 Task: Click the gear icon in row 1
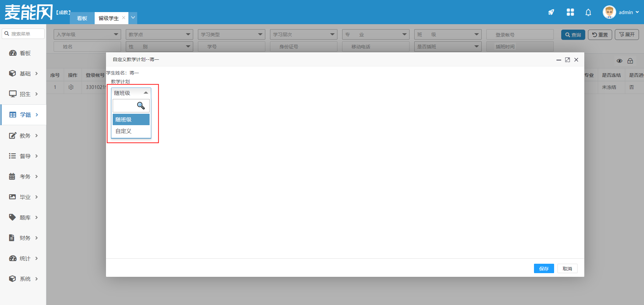coord(71,87)
